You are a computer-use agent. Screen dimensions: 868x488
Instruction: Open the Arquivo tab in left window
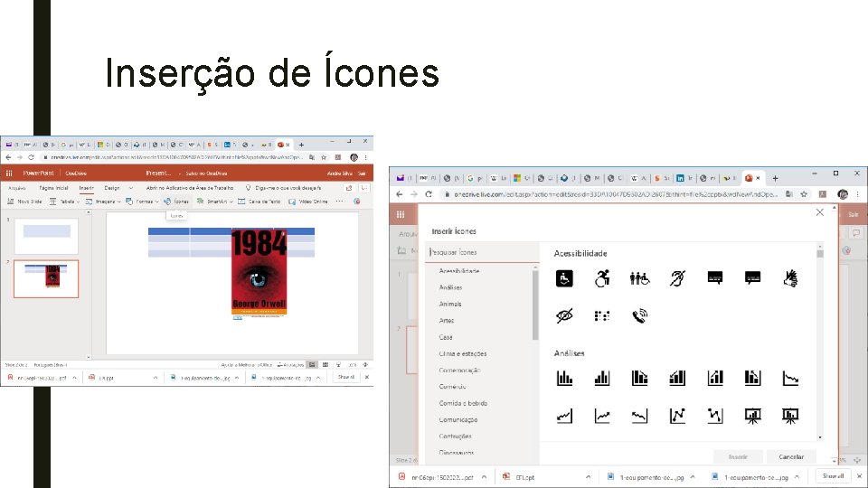16,188
